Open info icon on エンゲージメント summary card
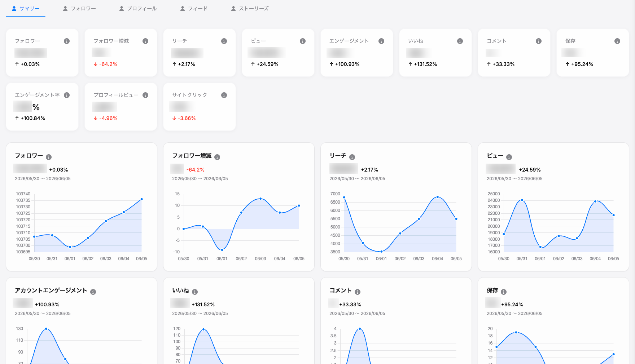Viewport: 635px width, 364px height. (x=381, y=41)
